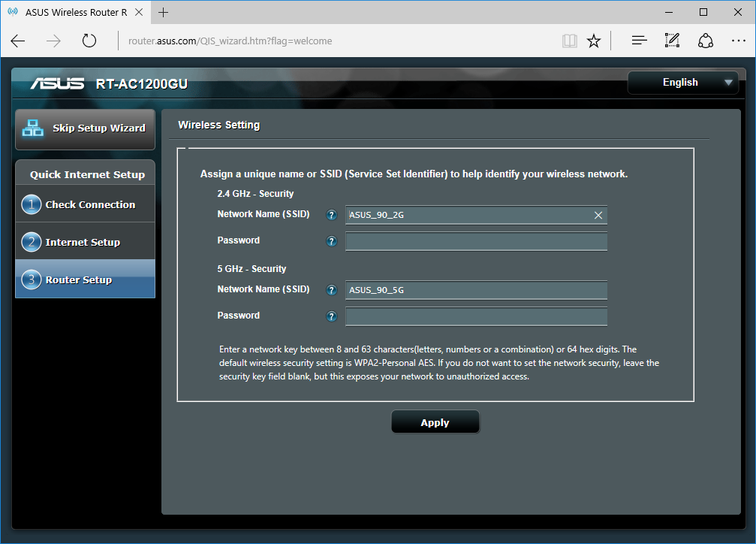Click Skip Setup Wizard button
756x544 pixels.
click(85, 129)
